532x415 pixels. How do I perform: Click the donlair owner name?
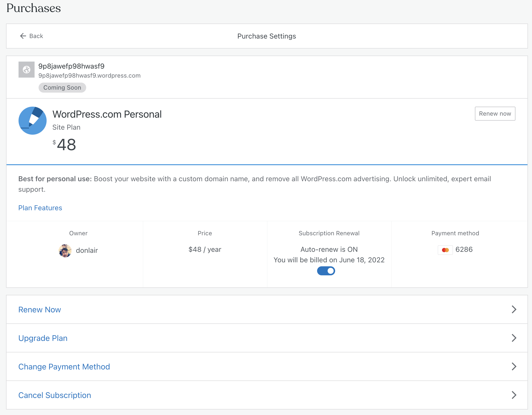[x=87, y=251]
